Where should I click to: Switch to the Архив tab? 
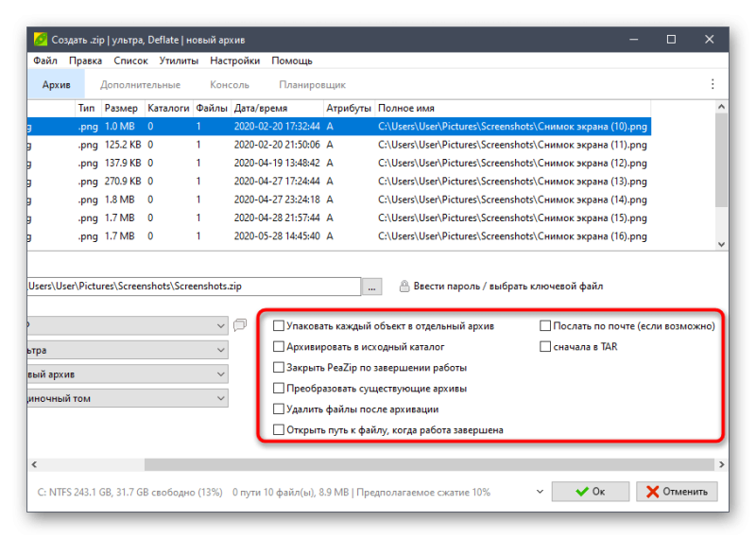pyautogui.click(x=57, y=84)
